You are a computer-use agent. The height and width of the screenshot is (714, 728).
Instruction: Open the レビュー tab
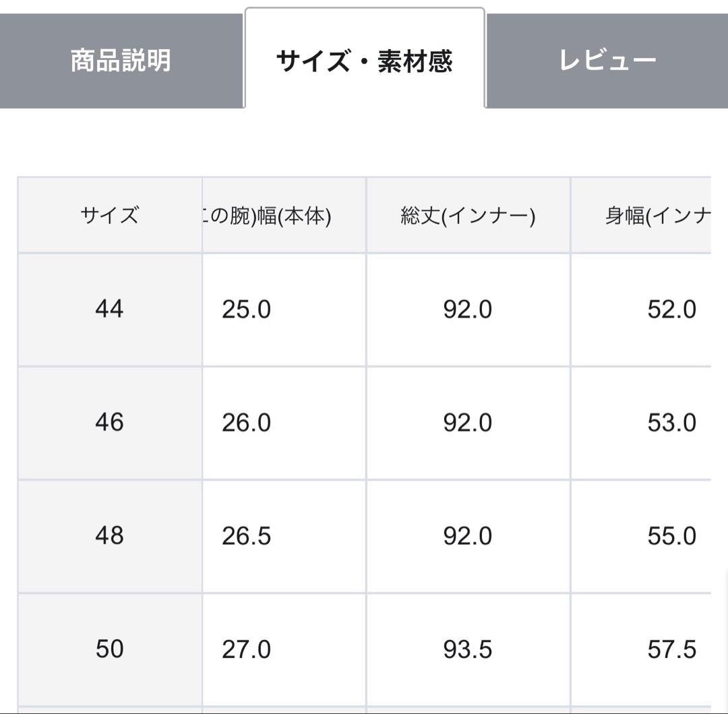(x=605, y=59)
